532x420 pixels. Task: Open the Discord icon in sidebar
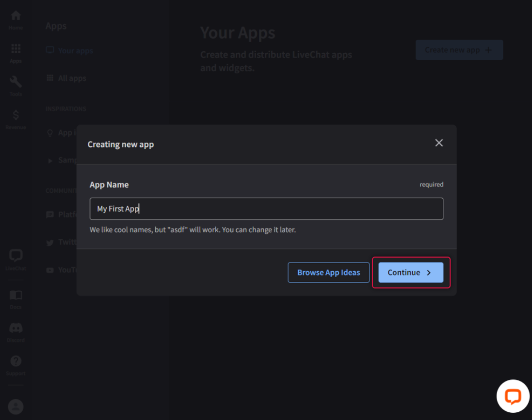16,331
